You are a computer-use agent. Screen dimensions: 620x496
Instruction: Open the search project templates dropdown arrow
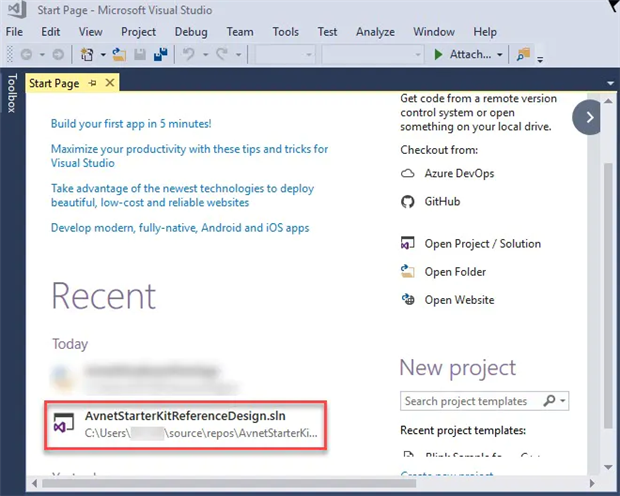point(564,401)
